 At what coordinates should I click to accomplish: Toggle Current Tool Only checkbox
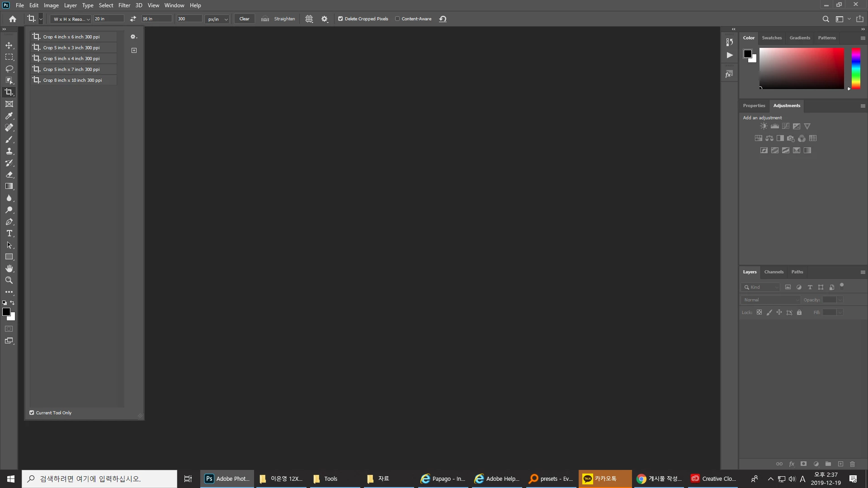32,413
